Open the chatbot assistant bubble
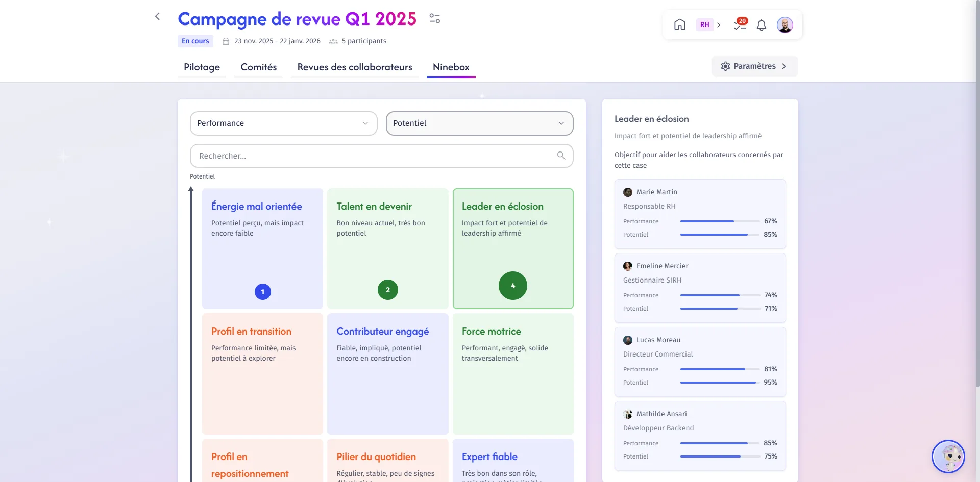 click(948, 456)
